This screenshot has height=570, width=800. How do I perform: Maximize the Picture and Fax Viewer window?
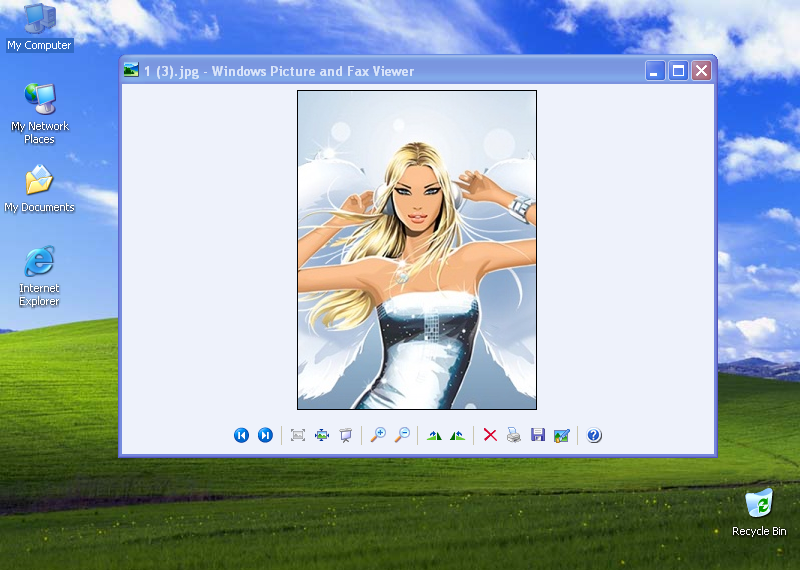(x=678, y=70)
